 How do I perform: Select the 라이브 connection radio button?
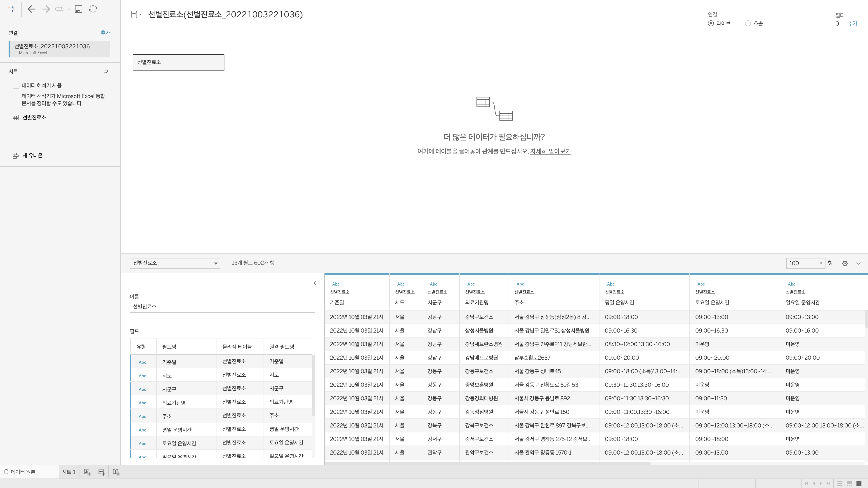click(x=711, y=23)
